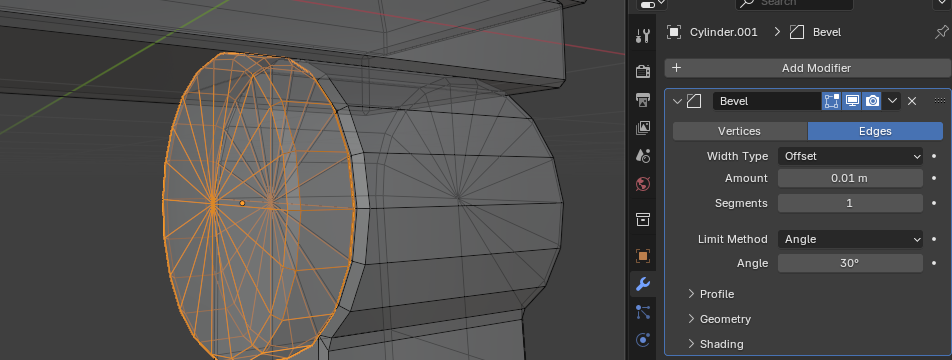This screenshot has height=360, width=952.
Task: Grab the Bevel modifier drag handle
Action: [x=940, y=101]
